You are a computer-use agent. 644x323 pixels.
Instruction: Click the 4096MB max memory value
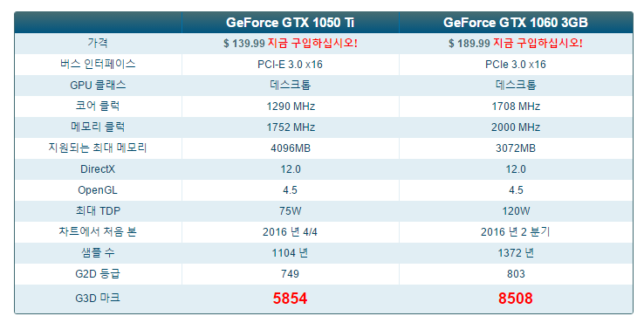(x=291, y=148)
